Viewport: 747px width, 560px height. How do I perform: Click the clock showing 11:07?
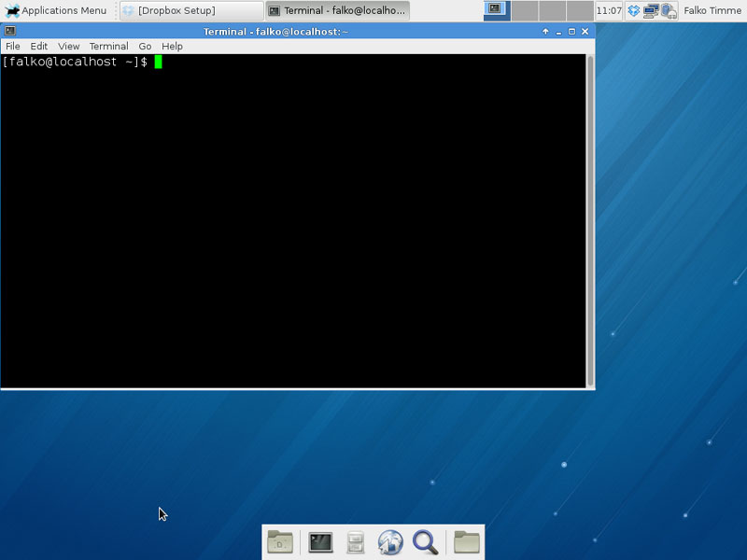pyautogui.click(x=609, y=10)
